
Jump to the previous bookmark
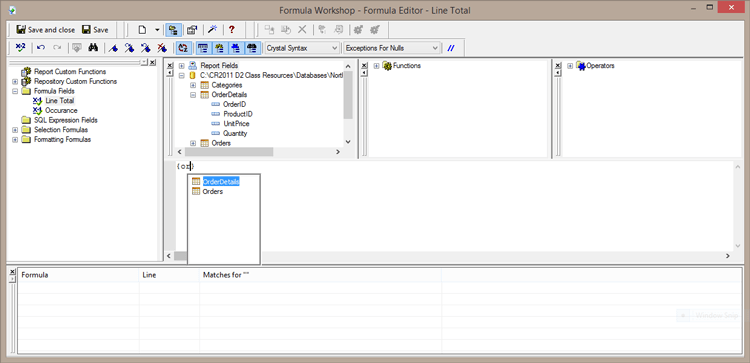tap(145, 48)
